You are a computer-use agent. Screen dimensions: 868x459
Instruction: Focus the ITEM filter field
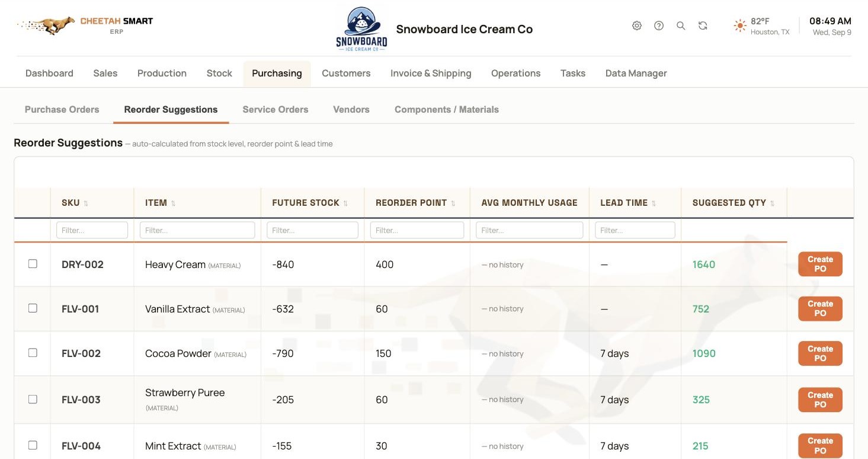click(x=197, y=230)
